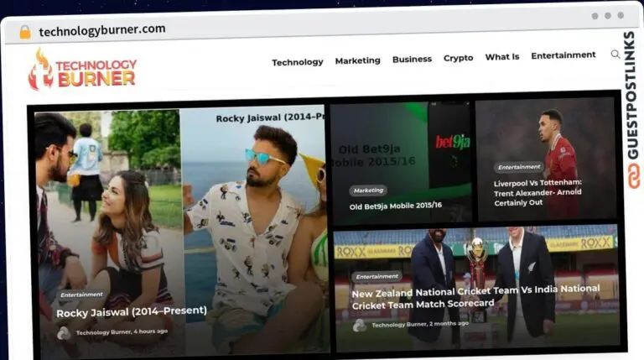
Task: Click the padlock icon in address bar
Action: 25,32
